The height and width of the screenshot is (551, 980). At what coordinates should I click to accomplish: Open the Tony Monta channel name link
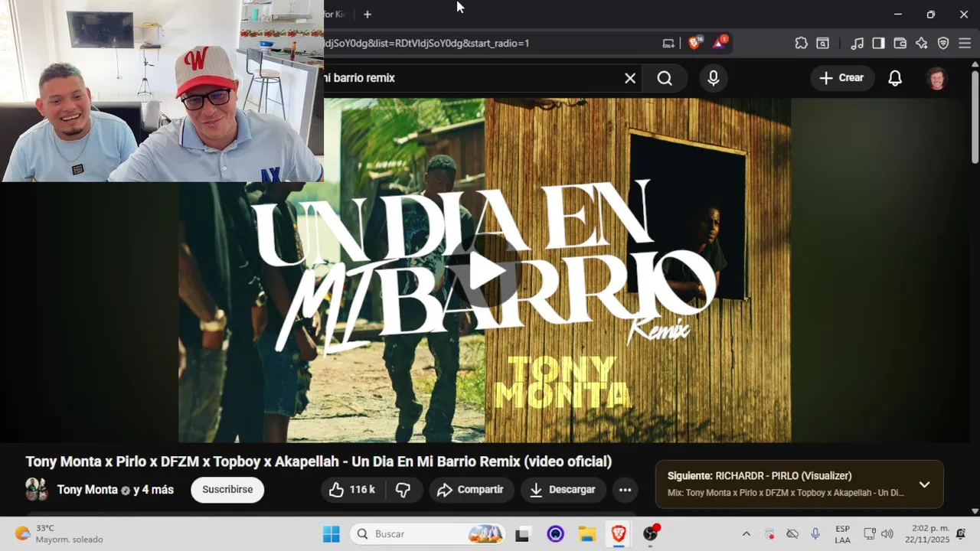click(x=87, y=490)
